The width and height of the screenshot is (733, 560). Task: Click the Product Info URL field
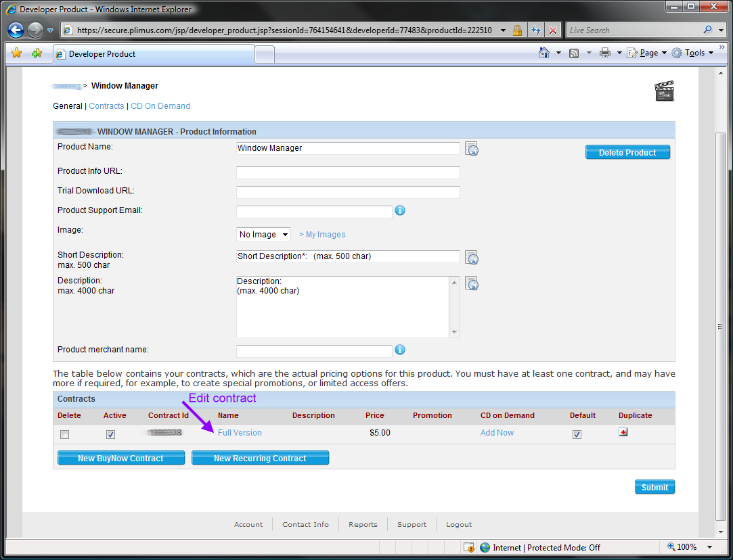pos(348,172)
